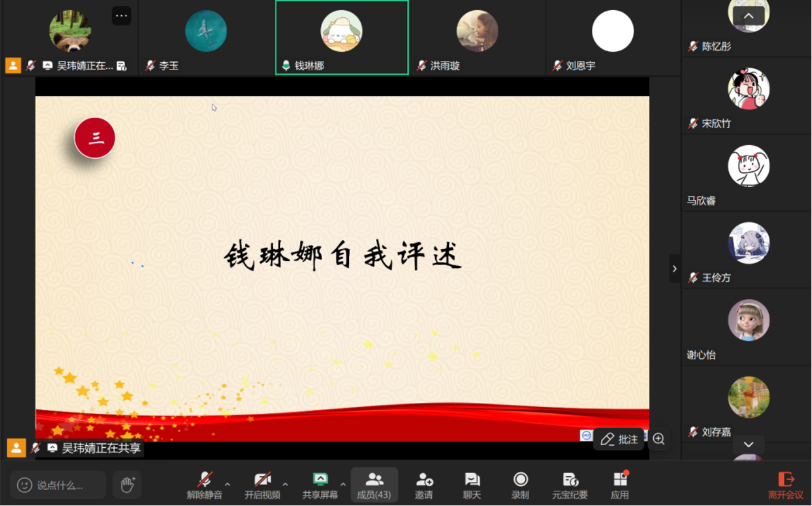Image resolution: width=812 pixels, height=506 pixels.
Task: Leave the meeting via 离开会议
Action: [786, 485]
